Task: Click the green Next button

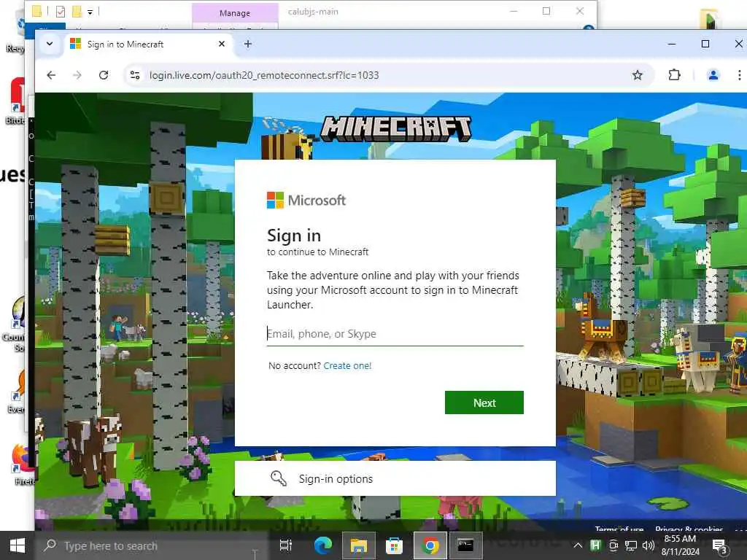Action: pos(484,402)
